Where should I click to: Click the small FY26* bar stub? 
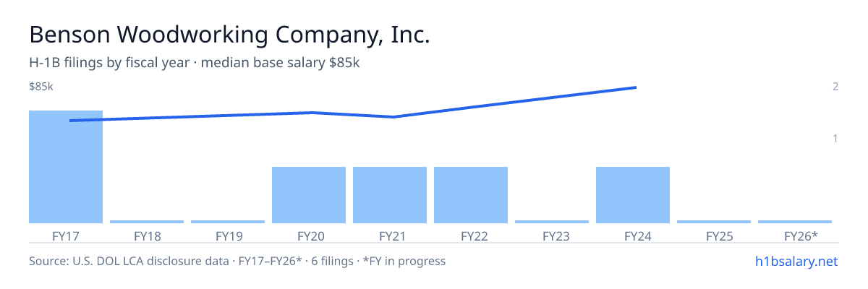[795, 222]
